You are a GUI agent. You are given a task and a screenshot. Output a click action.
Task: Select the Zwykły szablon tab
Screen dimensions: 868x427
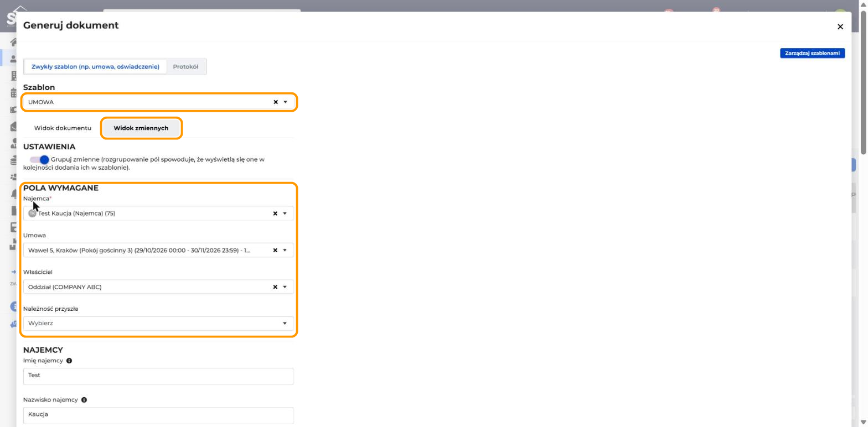point(95,67)
